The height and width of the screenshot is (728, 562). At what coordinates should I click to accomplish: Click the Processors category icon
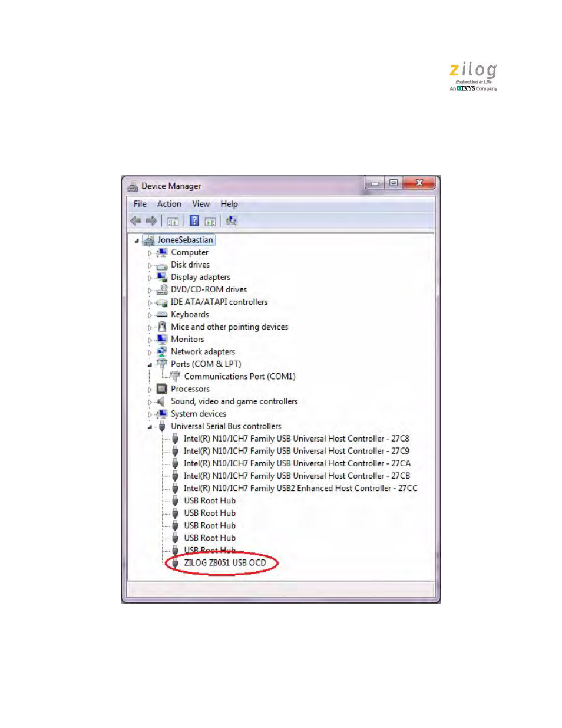pos(162,389)
